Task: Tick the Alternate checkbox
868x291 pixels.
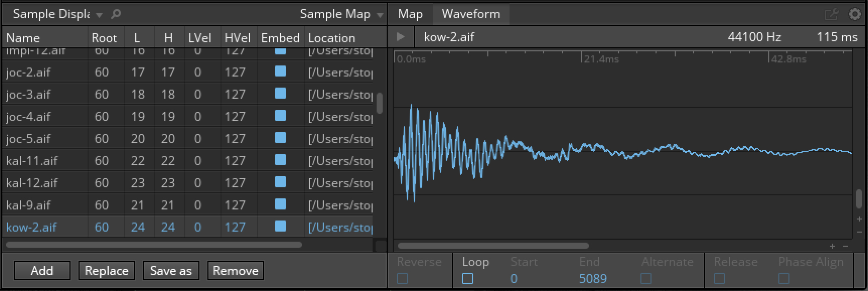Action: [646, 278]
